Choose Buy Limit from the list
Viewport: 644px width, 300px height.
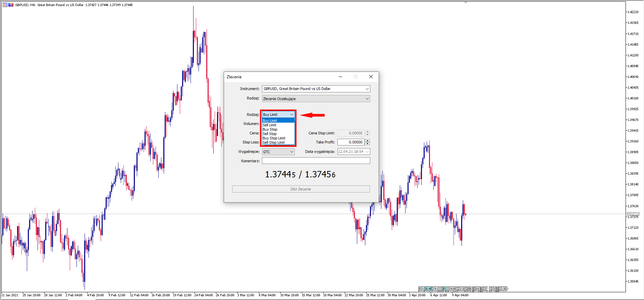(278, 121)
